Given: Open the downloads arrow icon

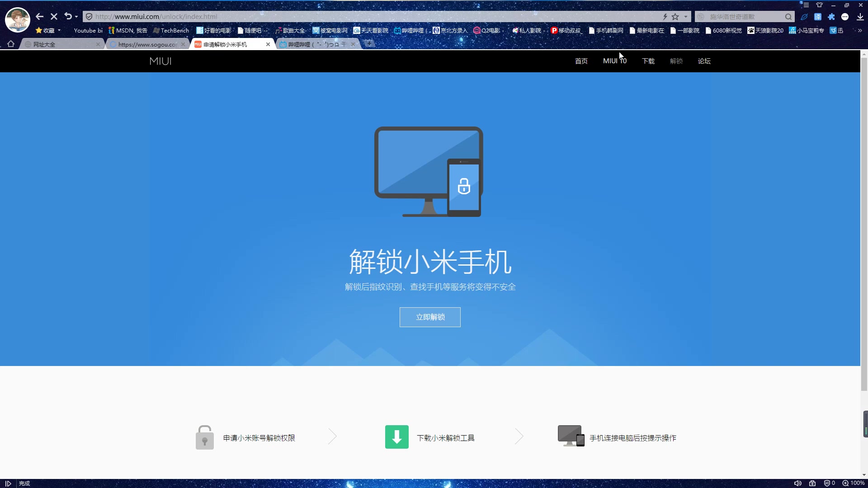Looking at the screenshot, I should [860, 17].
